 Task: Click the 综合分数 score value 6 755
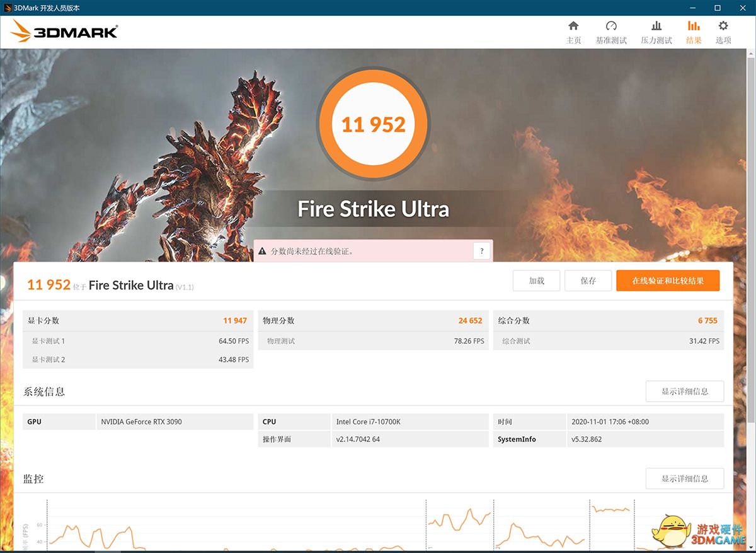[x=707, y=321]
